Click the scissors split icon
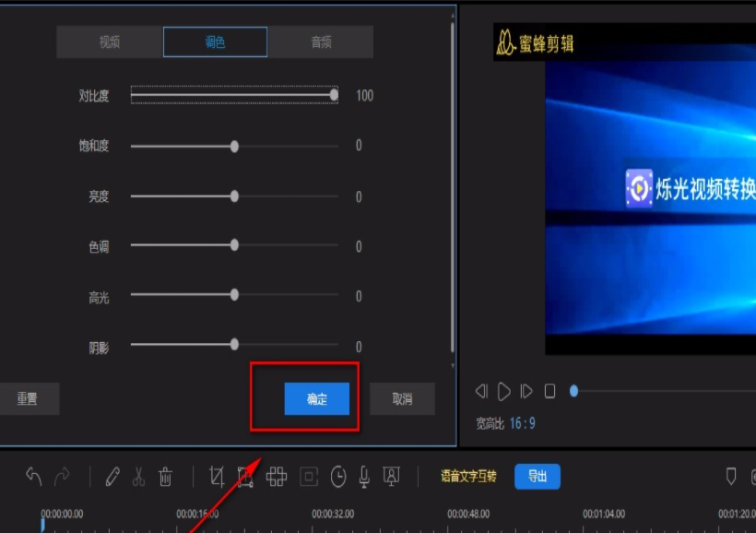 pyautogui.click(x=138, y=477)
